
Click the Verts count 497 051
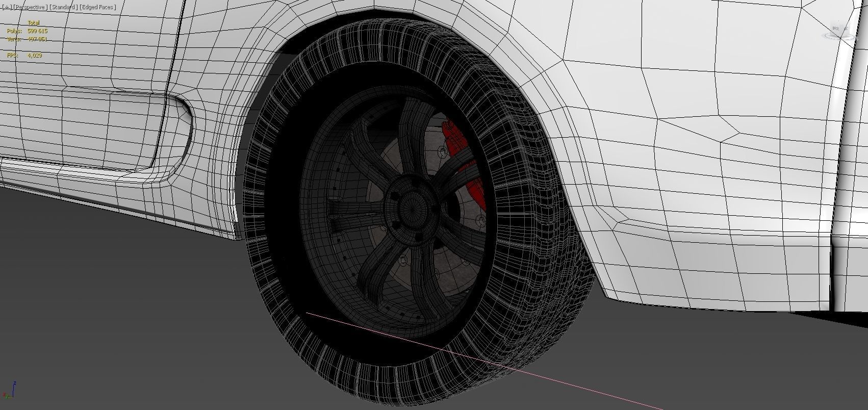point(37,39)
